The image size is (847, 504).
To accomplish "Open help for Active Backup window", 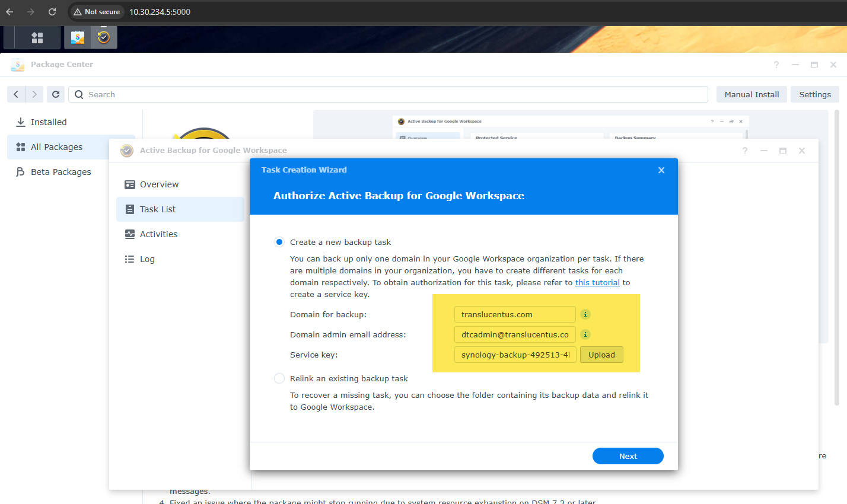I will 745,151.
